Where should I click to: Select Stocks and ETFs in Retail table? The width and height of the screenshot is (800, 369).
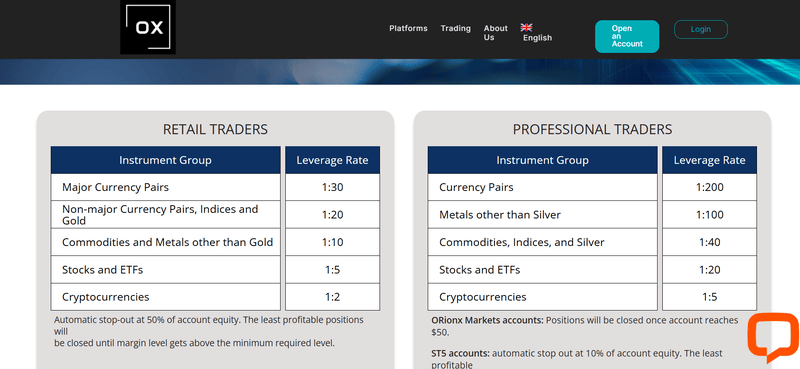tap(165, 269)
